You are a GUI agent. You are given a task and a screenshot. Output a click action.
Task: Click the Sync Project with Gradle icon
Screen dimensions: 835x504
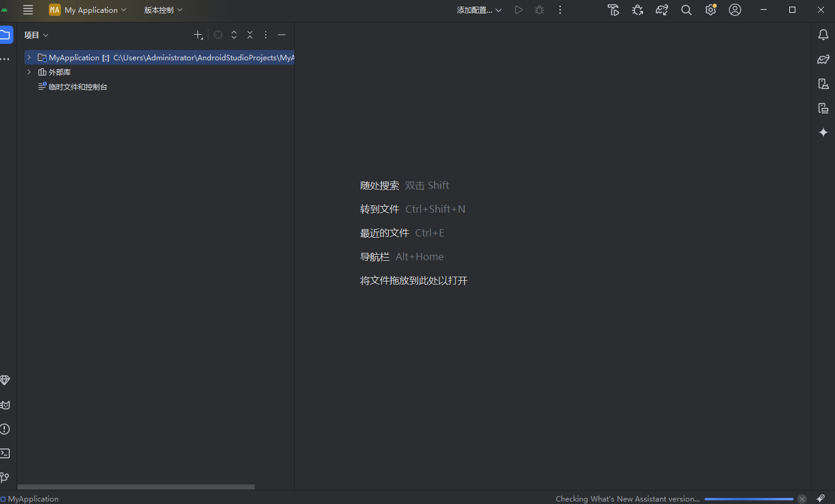click(662, 10)
